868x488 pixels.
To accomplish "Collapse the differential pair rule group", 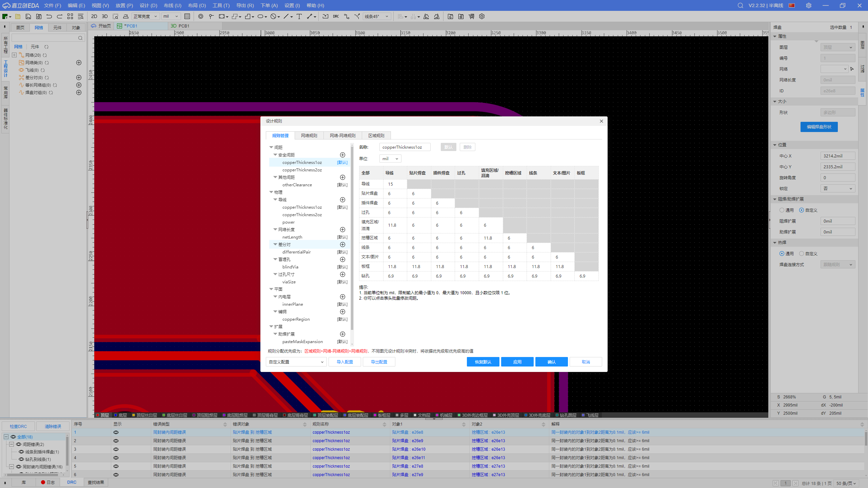I will click(275, 244).
